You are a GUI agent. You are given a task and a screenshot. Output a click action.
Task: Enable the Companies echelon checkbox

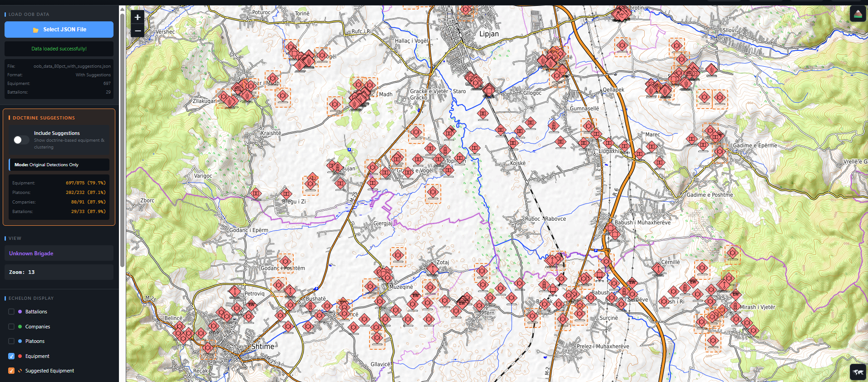[11, 327]
